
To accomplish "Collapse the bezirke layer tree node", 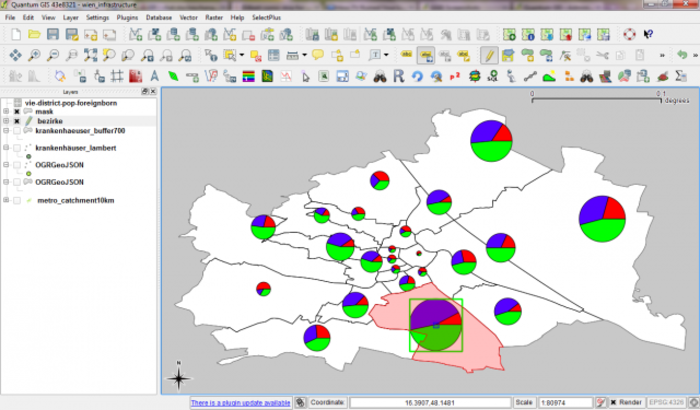I will coord(6,121).
